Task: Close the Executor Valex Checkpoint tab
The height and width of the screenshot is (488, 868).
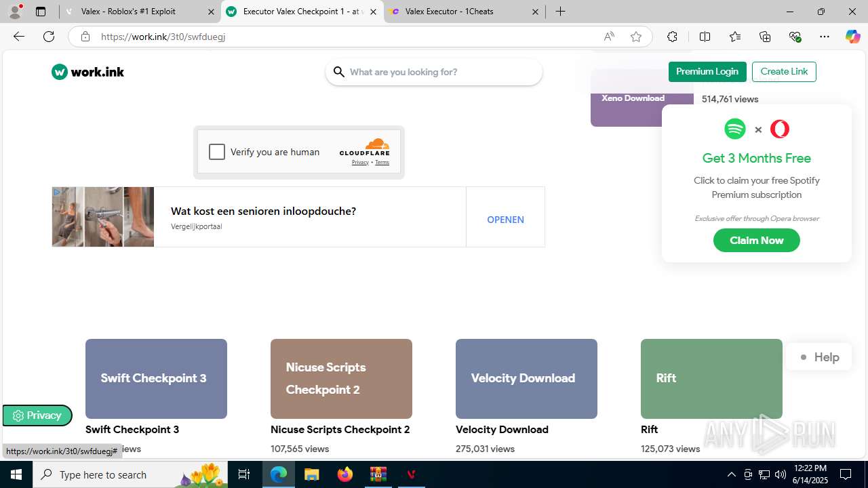Action: click(x=373, y=12)
